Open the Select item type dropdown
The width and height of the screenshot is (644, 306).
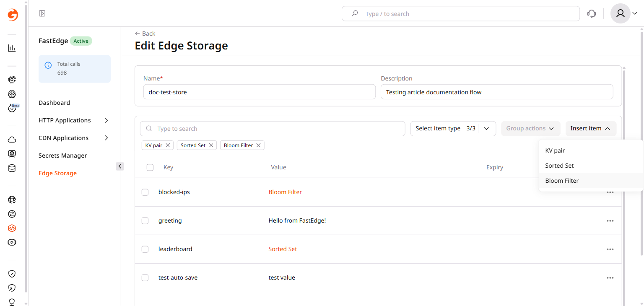[453, 128]
